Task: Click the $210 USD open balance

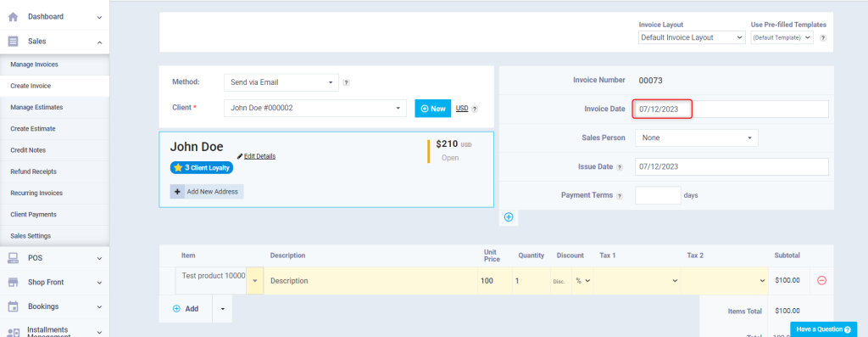Action: click(x=453, y=144)
